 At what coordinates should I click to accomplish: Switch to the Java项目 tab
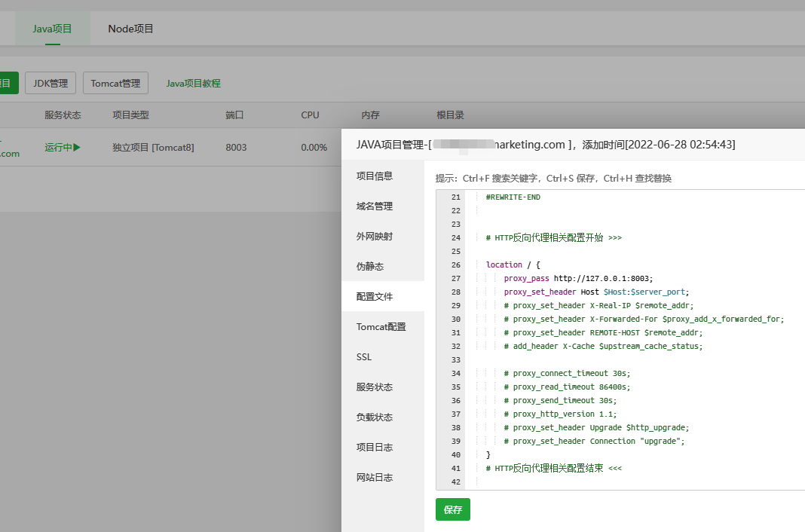(52, 29)
